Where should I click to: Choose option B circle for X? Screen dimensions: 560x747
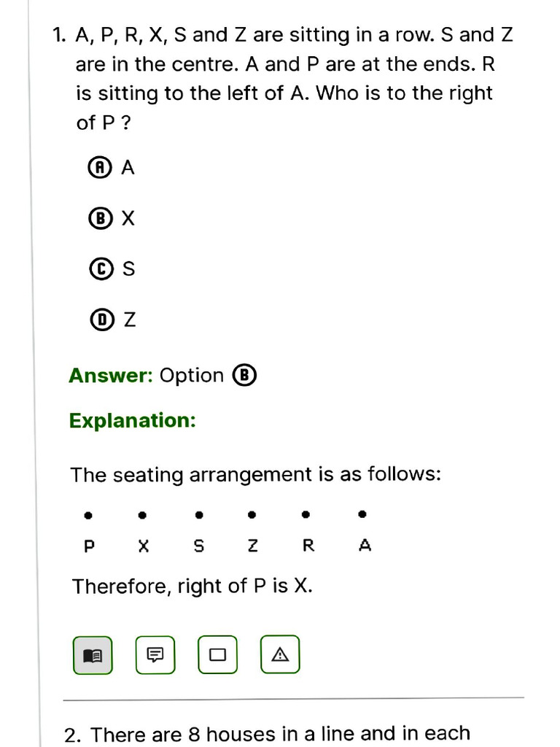tap(98, 218)
